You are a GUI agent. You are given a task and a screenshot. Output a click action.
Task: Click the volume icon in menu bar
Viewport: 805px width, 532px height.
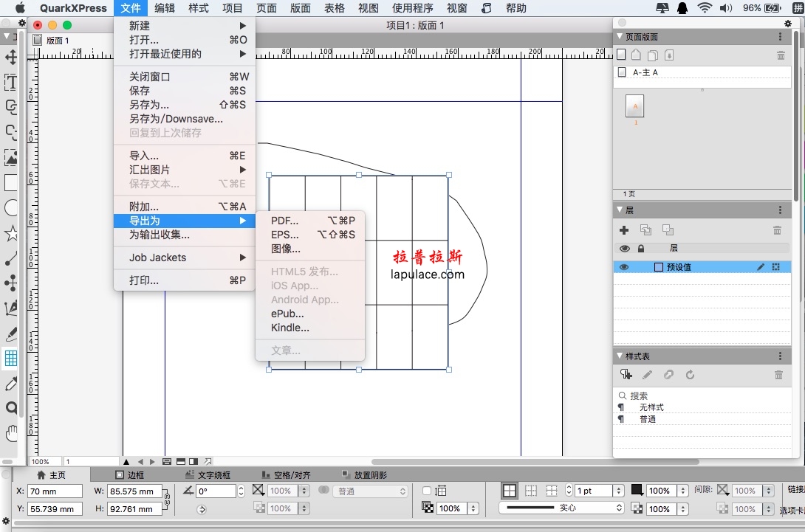pos(726,8)
